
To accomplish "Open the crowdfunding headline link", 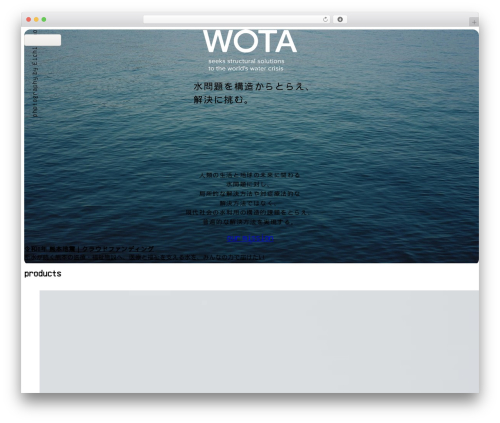I will (89, 249).
